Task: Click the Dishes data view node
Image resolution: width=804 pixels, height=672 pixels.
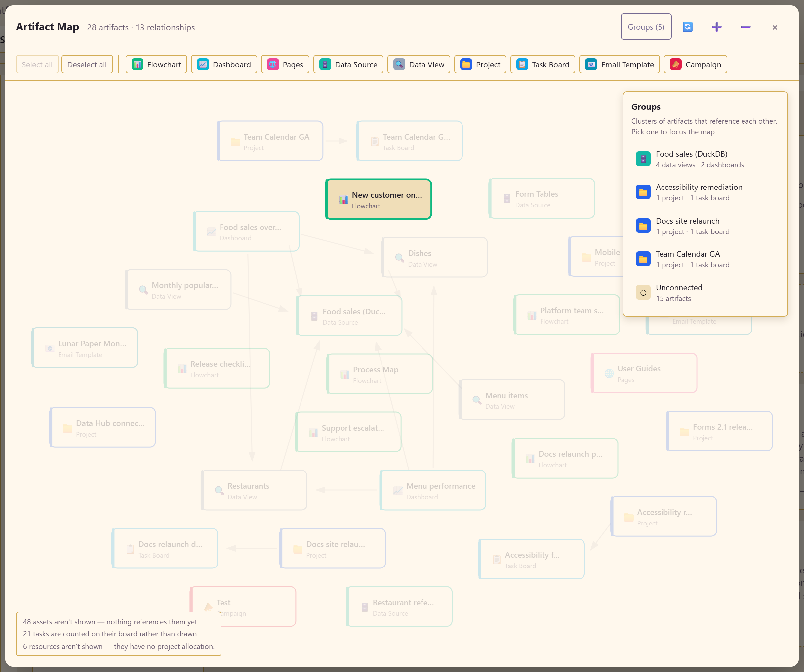Action: click(x=434, y=257)
